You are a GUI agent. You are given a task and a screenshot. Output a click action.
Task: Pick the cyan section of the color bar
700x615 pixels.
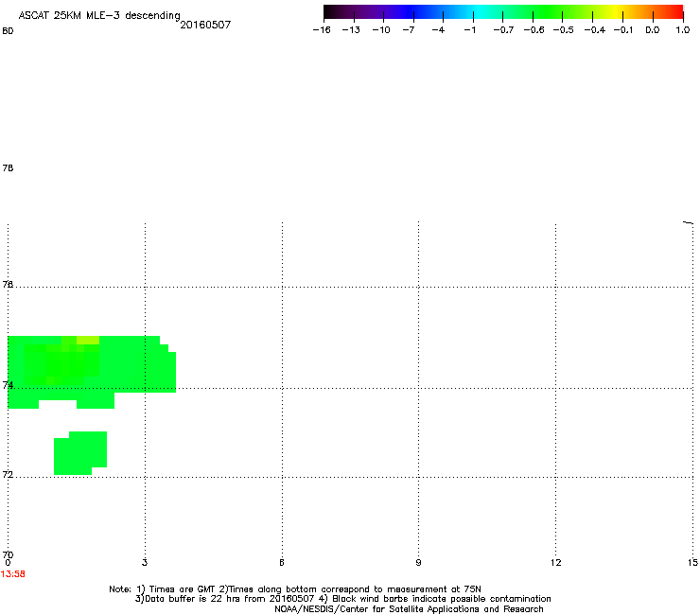(480, 11)
